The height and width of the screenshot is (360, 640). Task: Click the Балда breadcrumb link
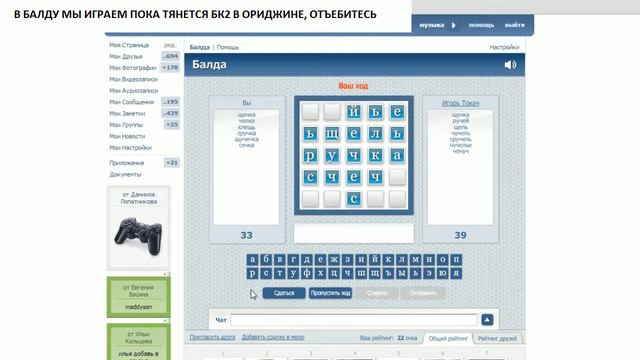(200, 47)
